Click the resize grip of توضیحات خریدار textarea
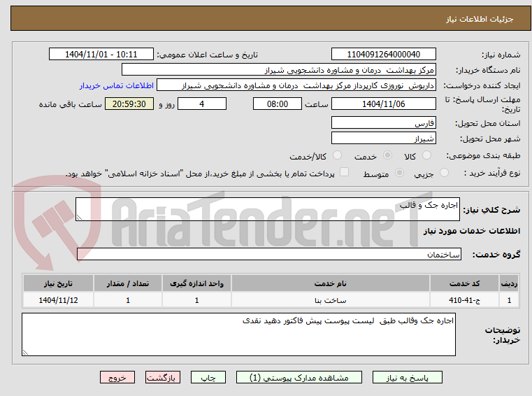The image size is (532, 396). click(25, 353)
